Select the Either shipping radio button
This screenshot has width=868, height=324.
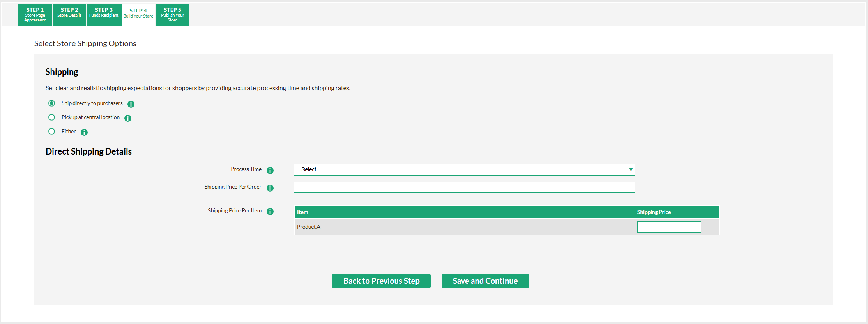coord(51,132)
